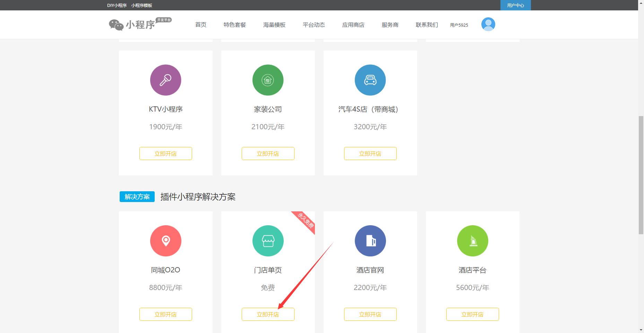Image resolution: width=644 pixels, height=333 pixels.
Task: Click the 用户5925 username link
Action: point(459,25)
